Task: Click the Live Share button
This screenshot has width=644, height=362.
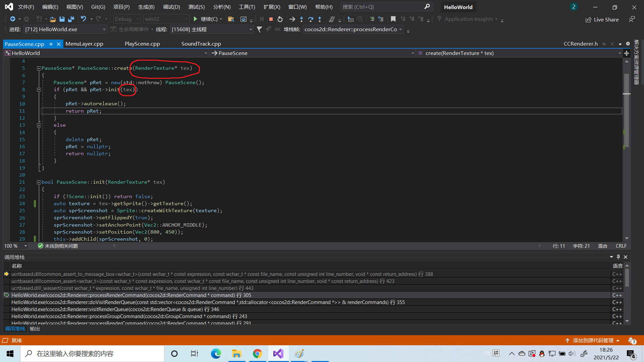Action: click(602, 19)
